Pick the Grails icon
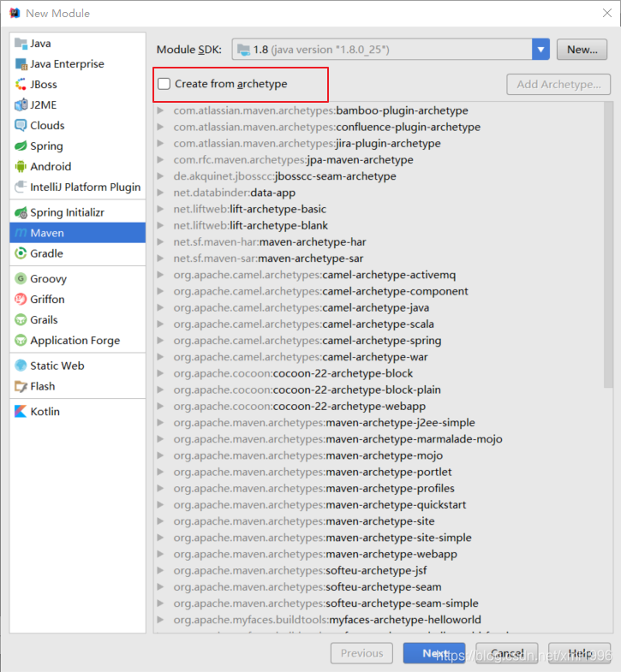Viewport: 621px width, 672px height. click(21, 320)
